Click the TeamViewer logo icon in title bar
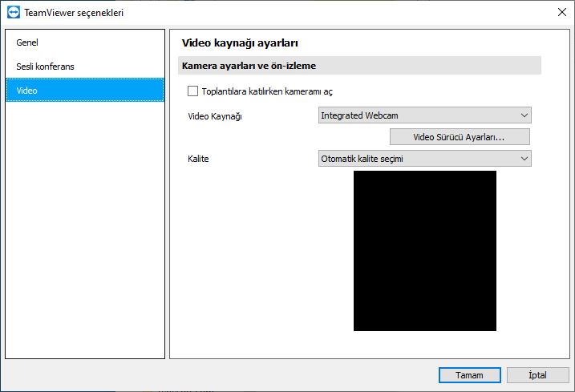Image resolution: width=575 pixels, height=392 pixels. point(14,13)
